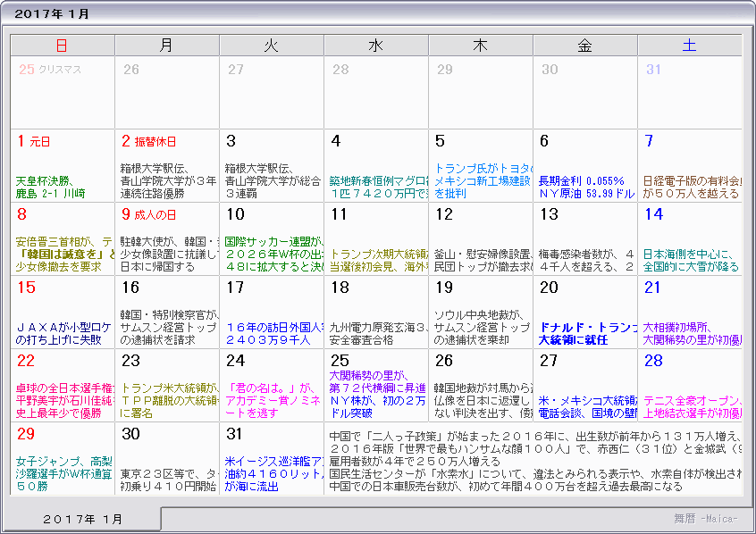Screen dimensions: 756x534
Task: Select the greyed December 31 cell
Action: pos(690,93)
